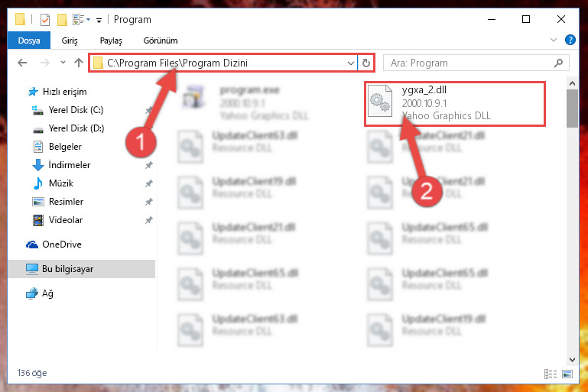Screen dimensions: 588x392
Task: Open the Dosya tab
Action: point(29,40)
